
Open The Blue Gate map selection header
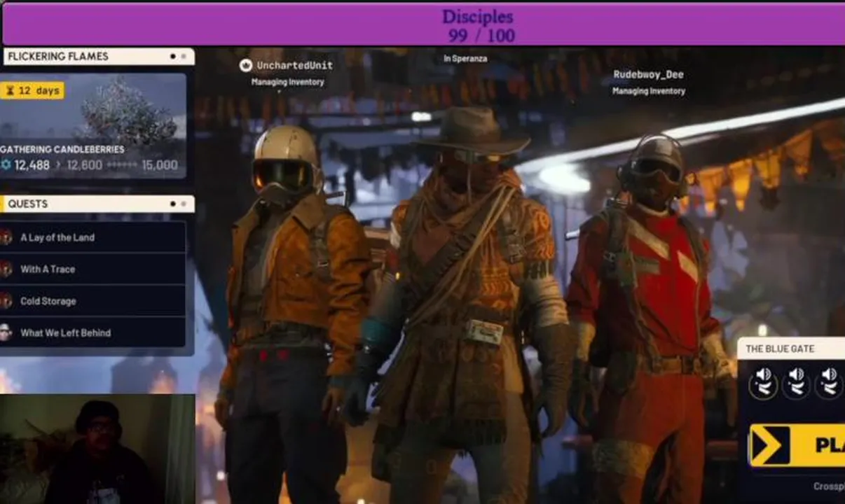point(791,349)
